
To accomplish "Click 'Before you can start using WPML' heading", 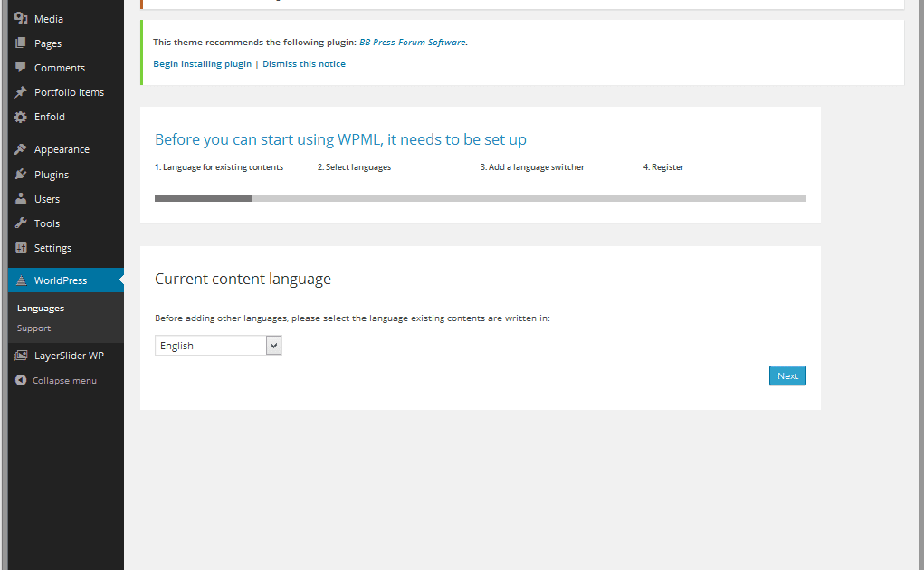I will point(340,139).
